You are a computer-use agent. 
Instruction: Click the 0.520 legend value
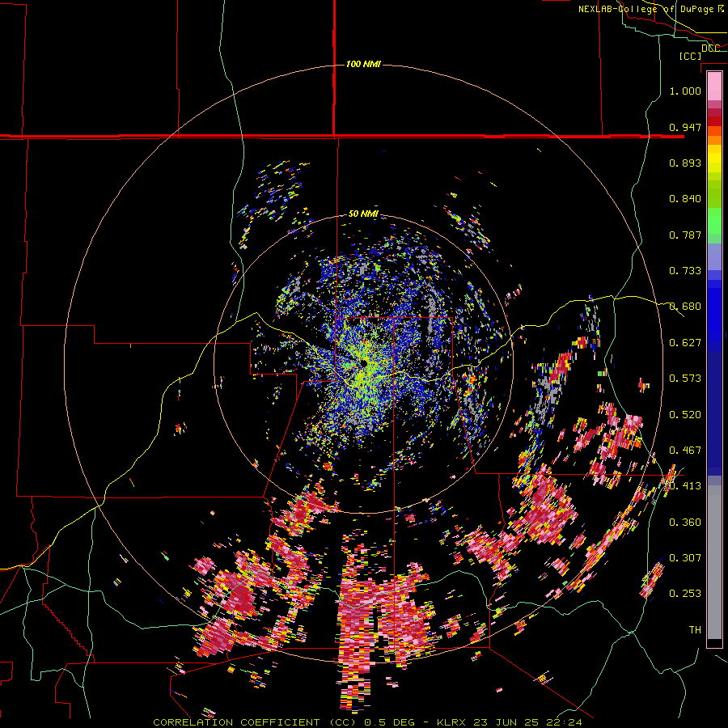coord(685,415)
